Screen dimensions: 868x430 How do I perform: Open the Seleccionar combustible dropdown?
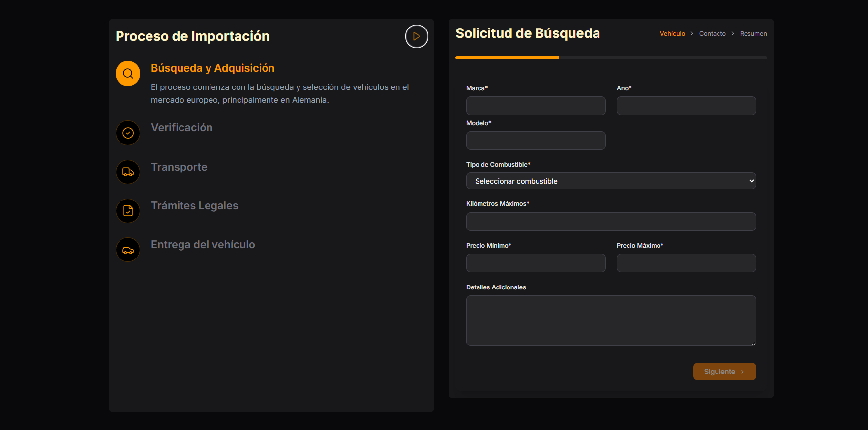610,181
